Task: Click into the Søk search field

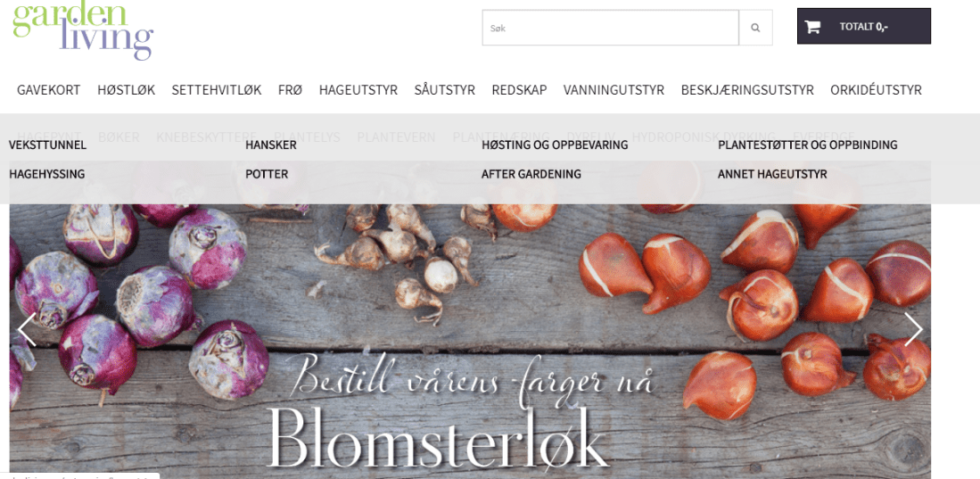Action: pyautogui.click(x=610, y=28)
